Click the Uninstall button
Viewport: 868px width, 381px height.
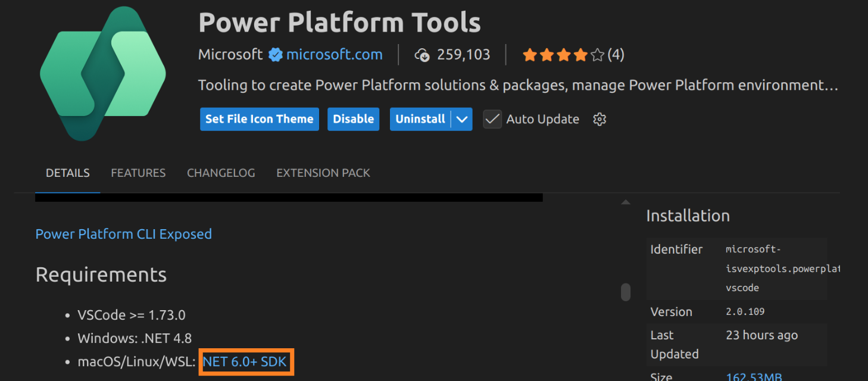pos(420,119)
